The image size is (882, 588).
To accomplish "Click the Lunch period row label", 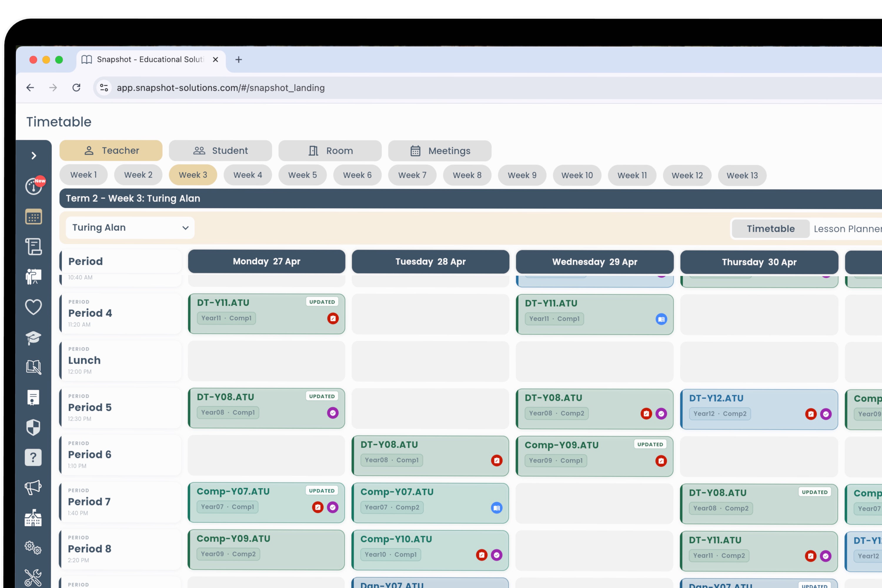I will tap(121, 361).
